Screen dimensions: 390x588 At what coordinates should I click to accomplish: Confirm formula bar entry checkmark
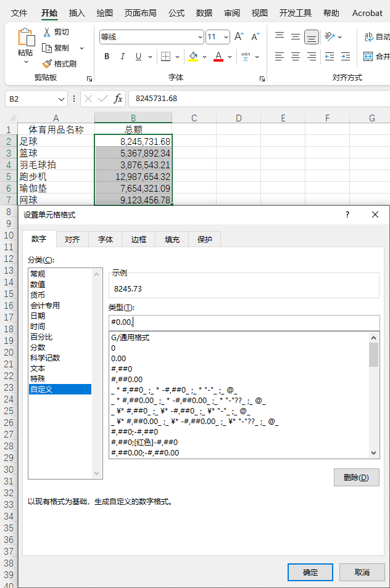[102, 99]
